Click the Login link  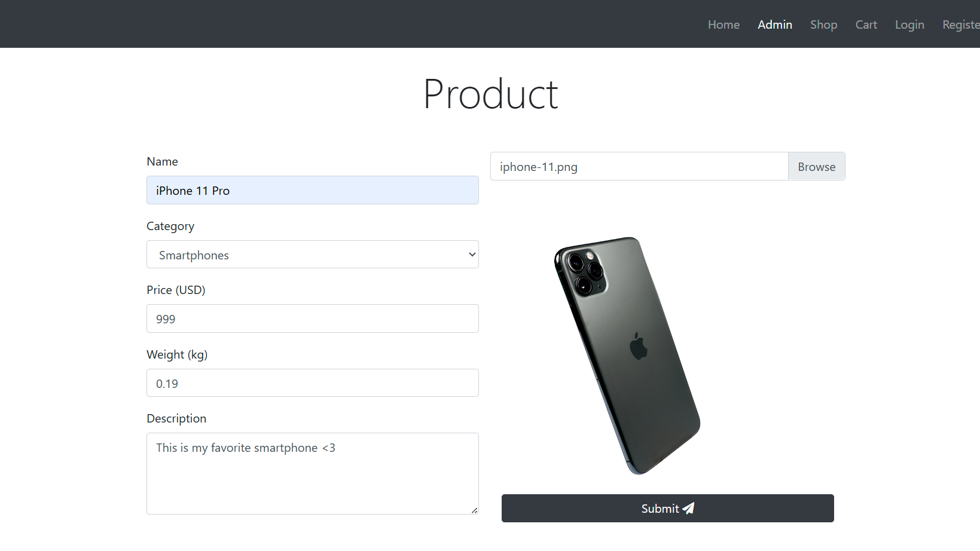pyautogui.click(x=909, y=25)
